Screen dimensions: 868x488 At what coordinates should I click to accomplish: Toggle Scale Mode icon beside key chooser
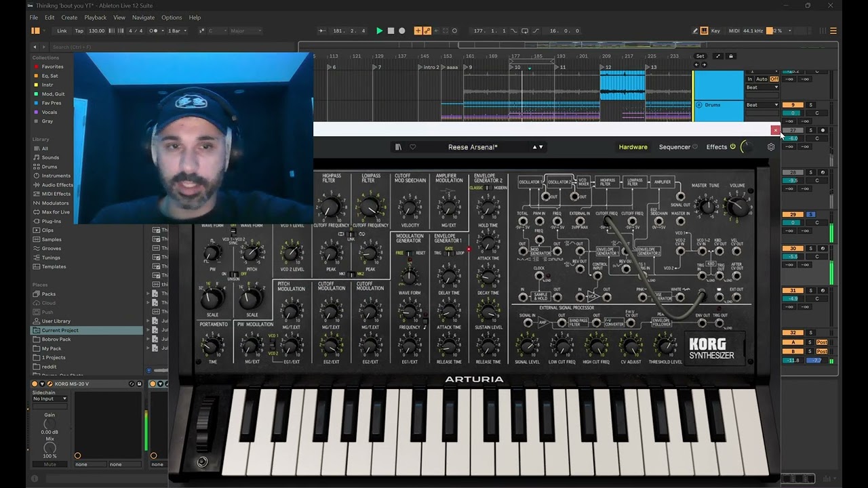tap(202, 30)
